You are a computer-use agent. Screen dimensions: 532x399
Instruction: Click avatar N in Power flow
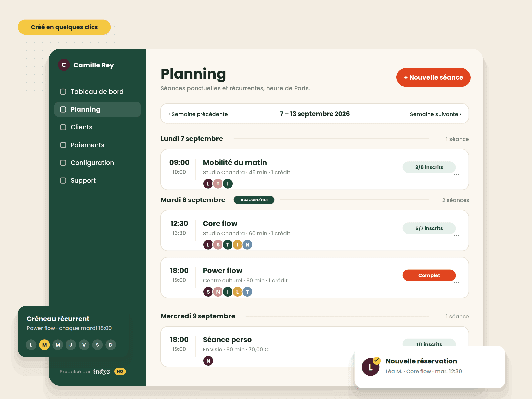point(218,292)
